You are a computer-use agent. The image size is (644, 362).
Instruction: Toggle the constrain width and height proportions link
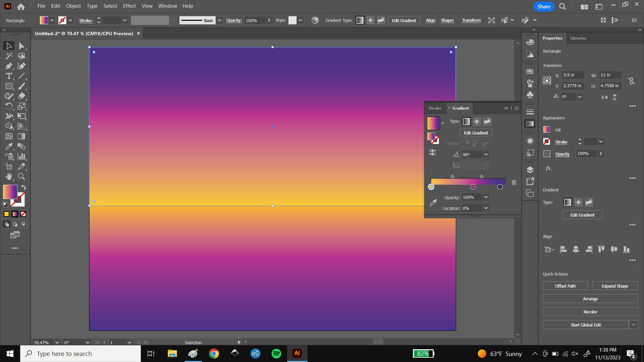point(632,80)
